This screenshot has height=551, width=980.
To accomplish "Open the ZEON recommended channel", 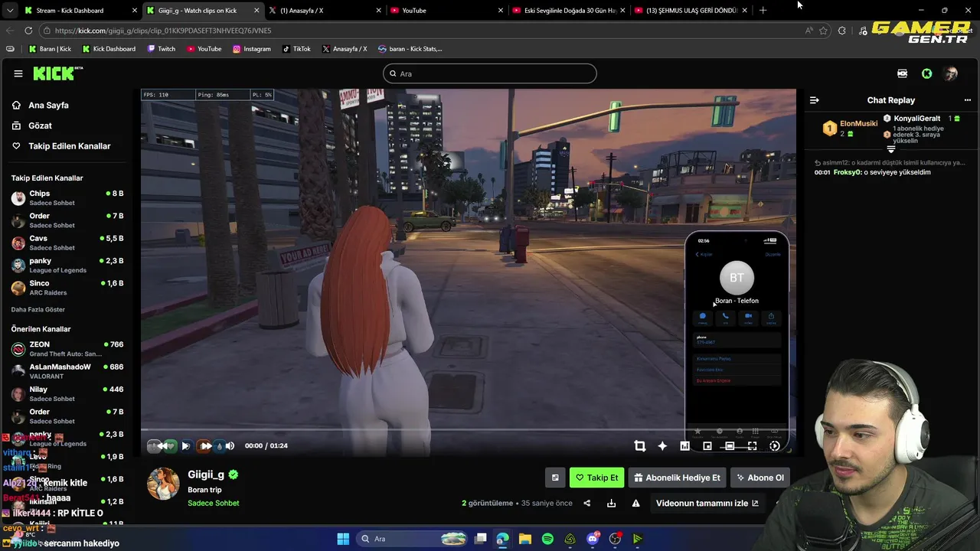I will pyautogui.click(x=67, y=349).
